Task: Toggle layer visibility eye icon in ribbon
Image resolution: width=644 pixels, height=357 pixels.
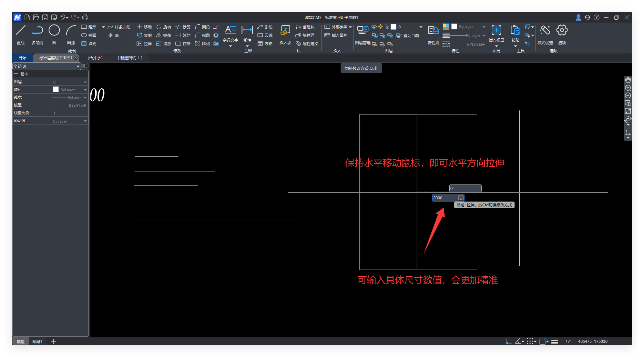Action: [374, 27]
